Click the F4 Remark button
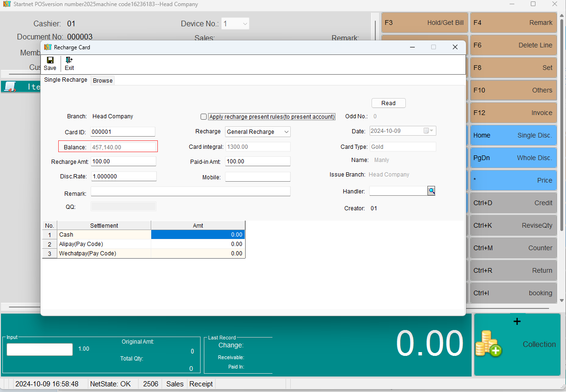This screenshot has height=392, width=566. click(513, 23)
